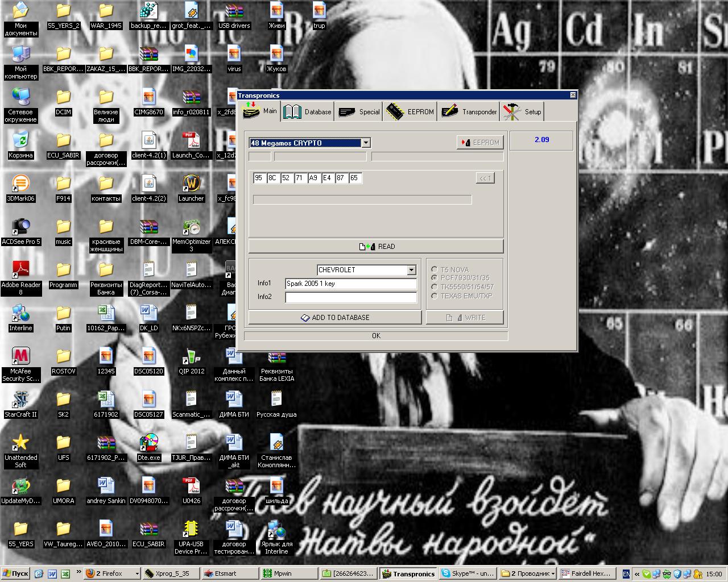The height and width of the screenshot is (582, 728).
Task: Select the T5 NOVA radio option
Action: 435,269
